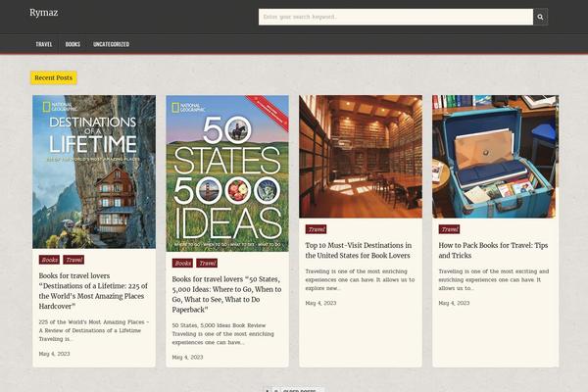Open the How to Pack Books for Travel title
This screenshot has height=392, width=588.
coord(493,250)
